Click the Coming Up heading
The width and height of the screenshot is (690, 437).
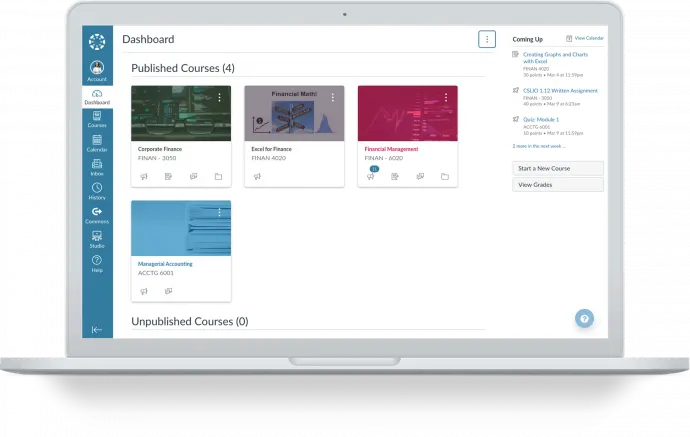[528, 39]
